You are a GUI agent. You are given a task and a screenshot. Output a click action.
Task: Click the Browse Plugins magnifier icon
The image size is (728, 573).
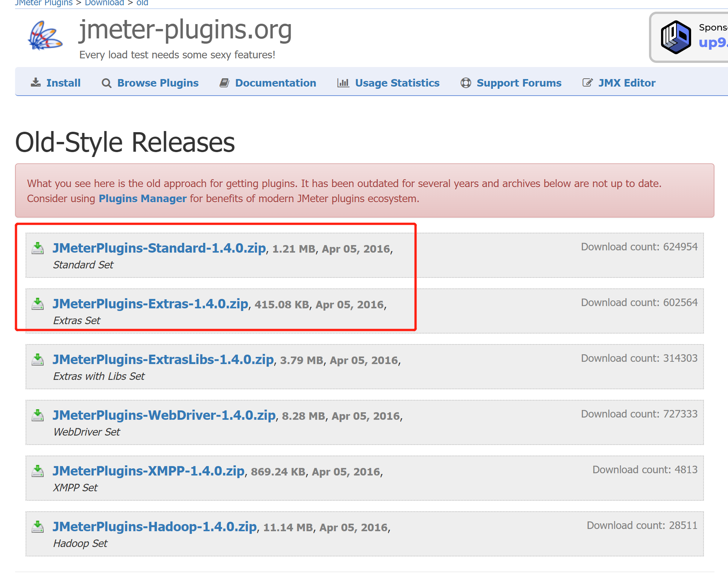pos(106,83)
